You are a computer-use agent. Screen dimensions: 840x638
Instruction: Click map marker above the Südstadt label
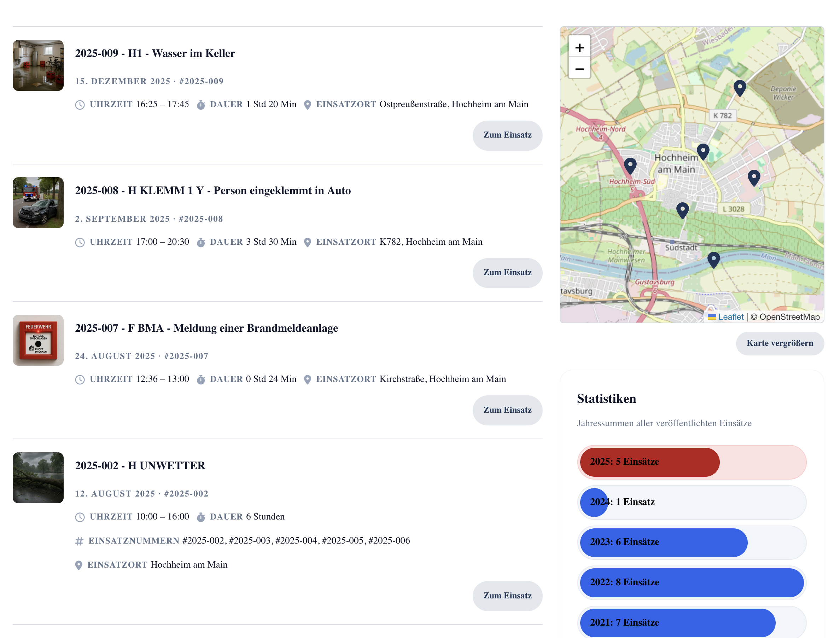[682, 210]
